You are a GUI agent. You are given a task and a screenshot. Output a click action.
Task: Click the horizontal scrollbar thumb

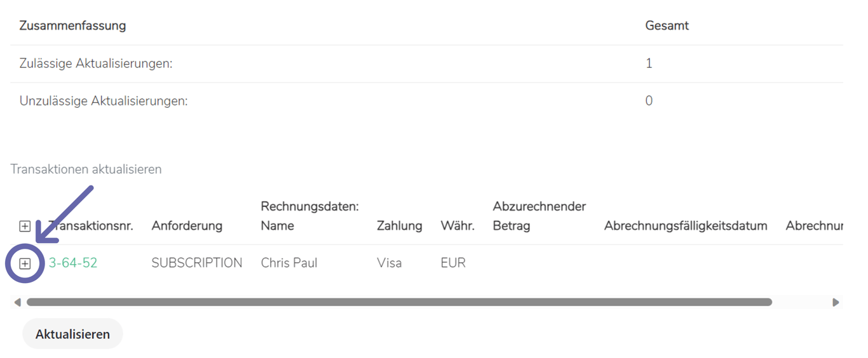click(x=399, y=302)
